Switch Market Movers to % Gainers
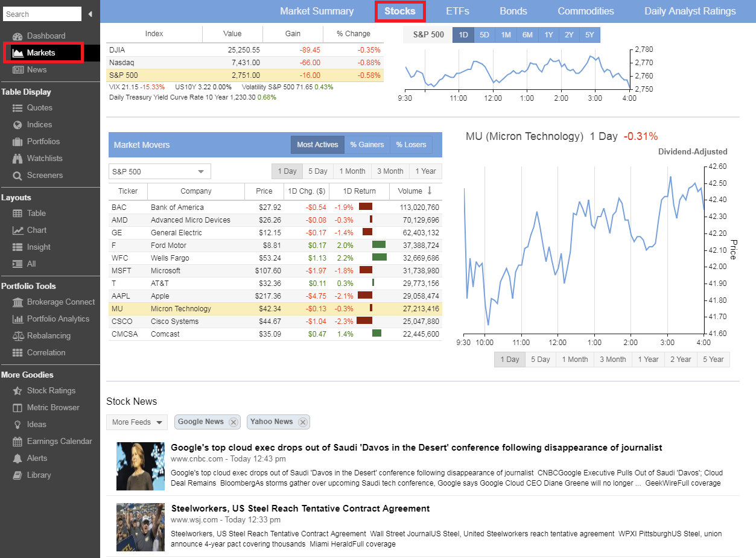This screenshot has height=558, width=756. tap(367, 145)
